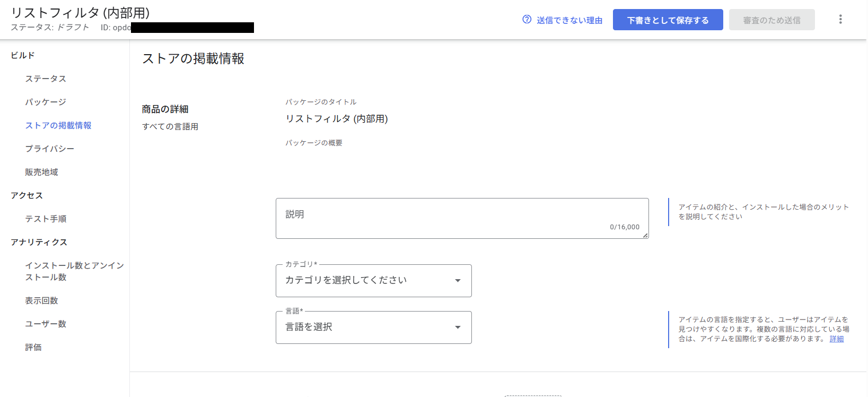Click the 言語 dropdown arrow

[x=458, y=327]
